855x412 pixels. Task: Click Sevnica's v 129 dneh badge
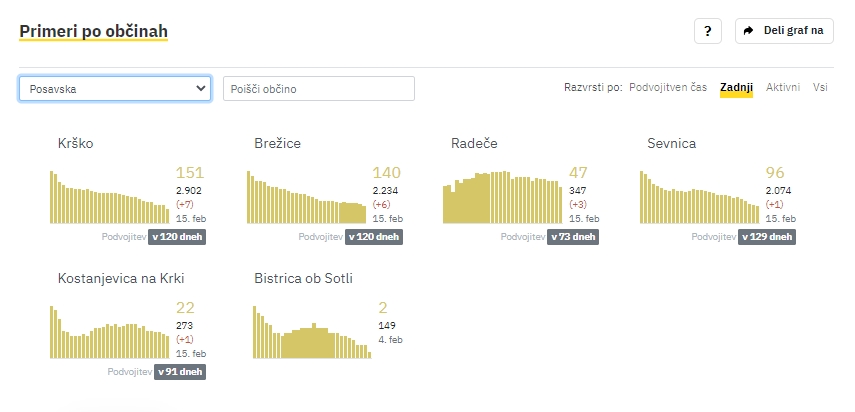pyautogui.click(x=767, y=237)
